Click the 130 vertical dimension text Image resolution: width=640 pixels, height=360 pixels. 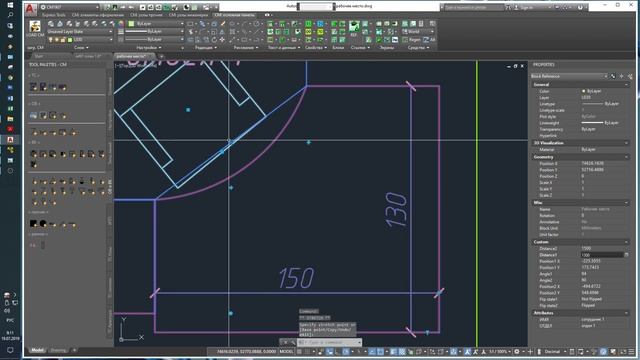[396, 210]
